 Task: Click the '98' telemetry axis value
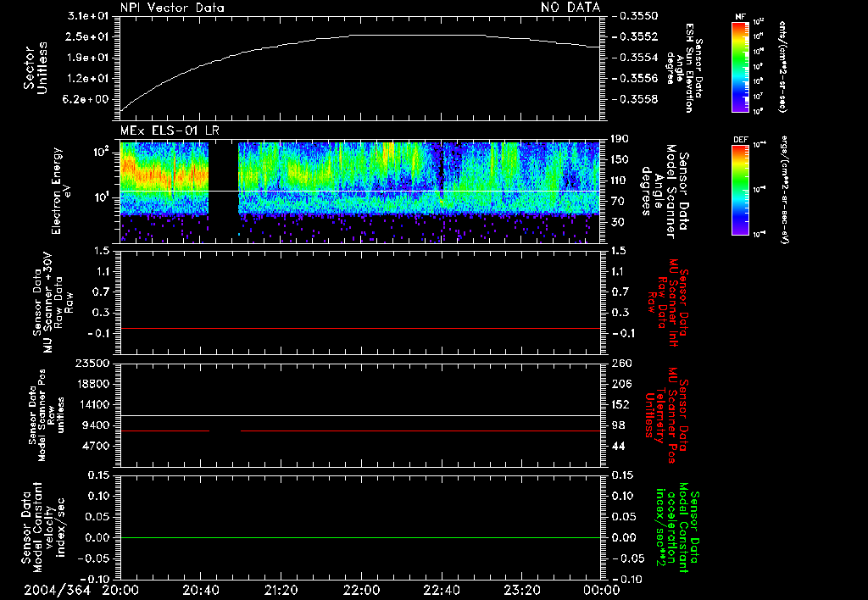pyautogui.click(x=620, y=425)
